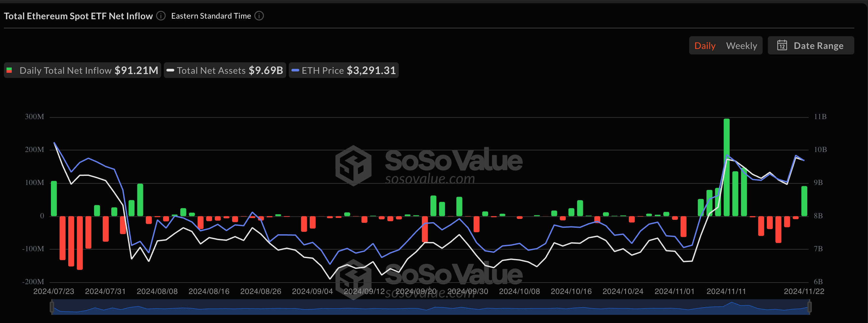The width and height of the screenshot is (868, 323).
Task: Click the 2024/09/04 date label on the x-axis
Action: 312,291
